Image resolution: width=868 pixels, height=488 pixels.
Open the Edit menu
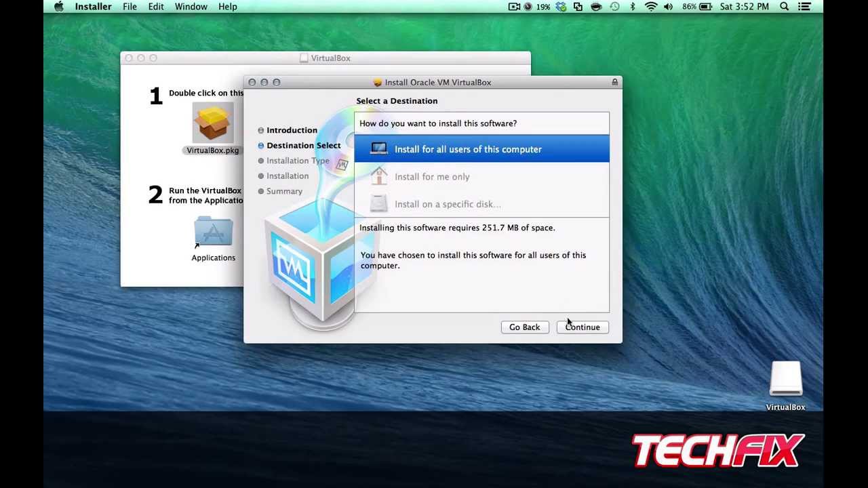click(156, 7)
